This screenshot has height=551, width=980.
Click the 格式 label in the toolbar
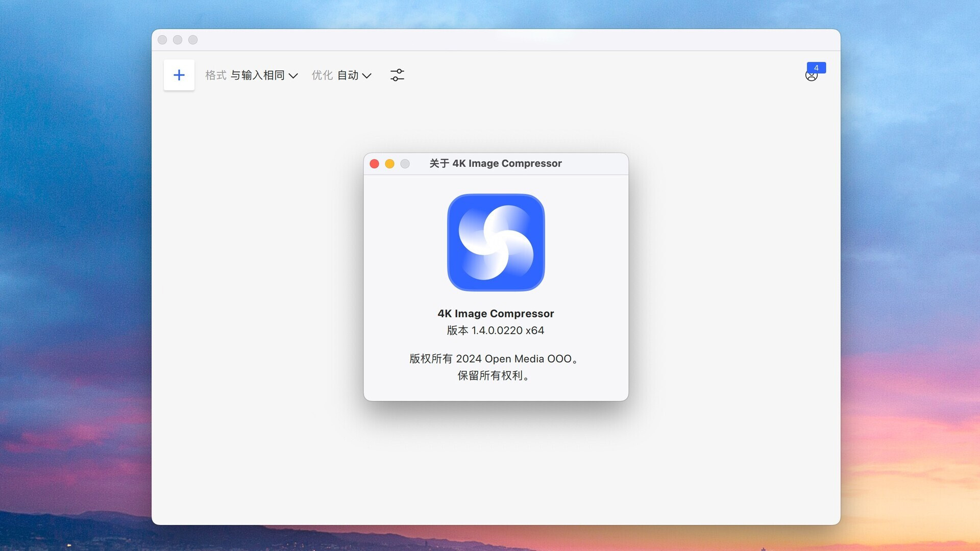point(216,75)
